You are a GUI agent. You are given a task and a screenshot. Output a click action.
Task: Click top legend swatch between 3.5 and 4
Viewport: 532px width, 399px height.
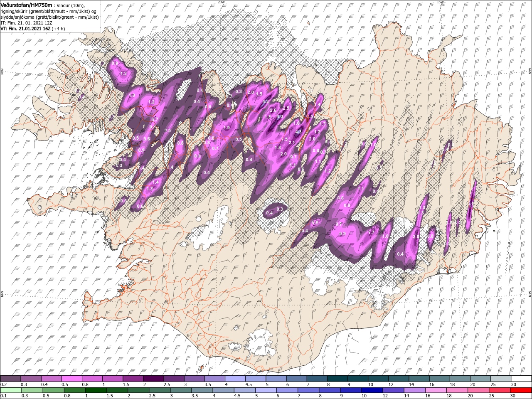point(215,379)
